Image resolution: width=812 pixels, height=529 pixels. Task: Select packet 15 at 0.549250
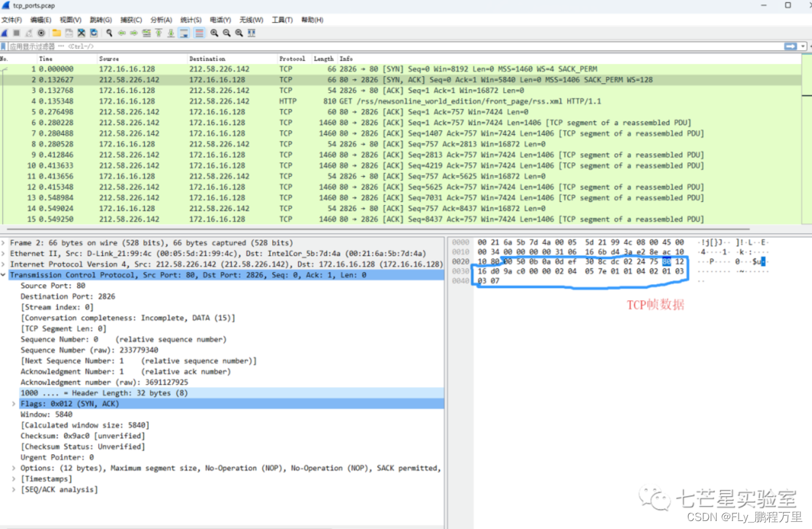(400, 219)
